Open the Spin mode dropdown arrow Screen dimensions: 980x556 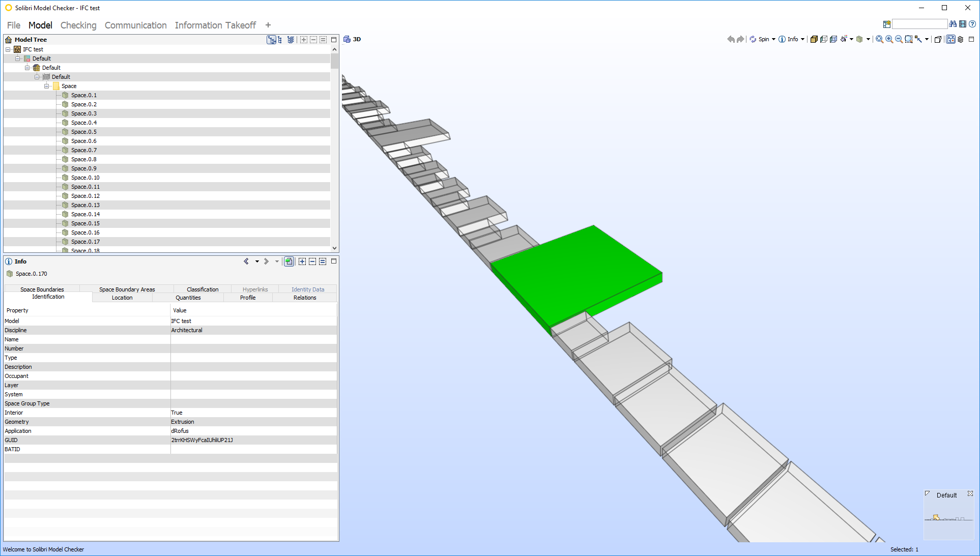(x=773, y=39)
